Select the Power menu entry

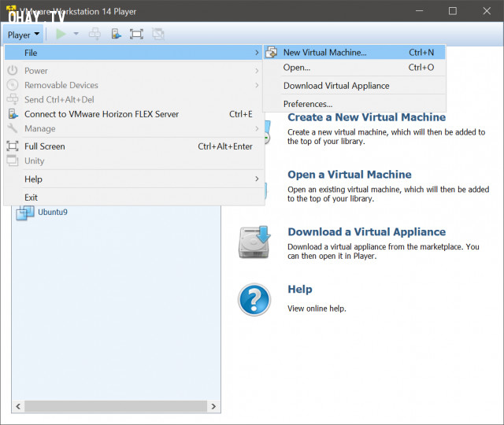click(x=133, y=71)
